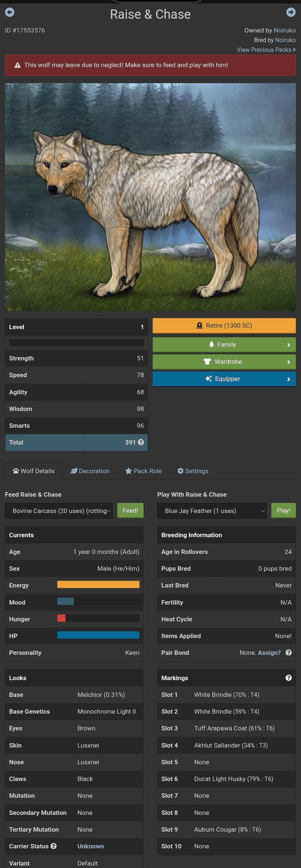Viewport: 301px width, 868px height.
Task: Select Ducat Light Husky marking row
Action: pos(226,779)
